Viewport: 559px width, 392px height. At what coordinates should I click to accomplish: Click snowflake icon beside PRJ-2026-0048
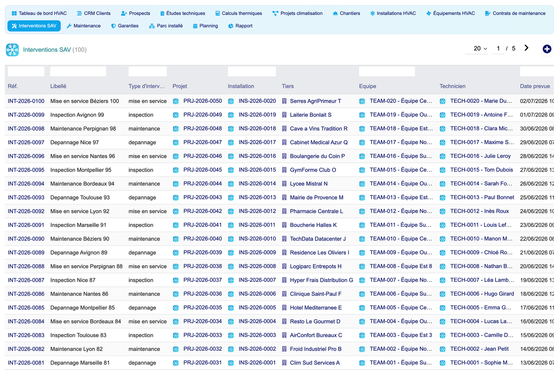(176, 129)
